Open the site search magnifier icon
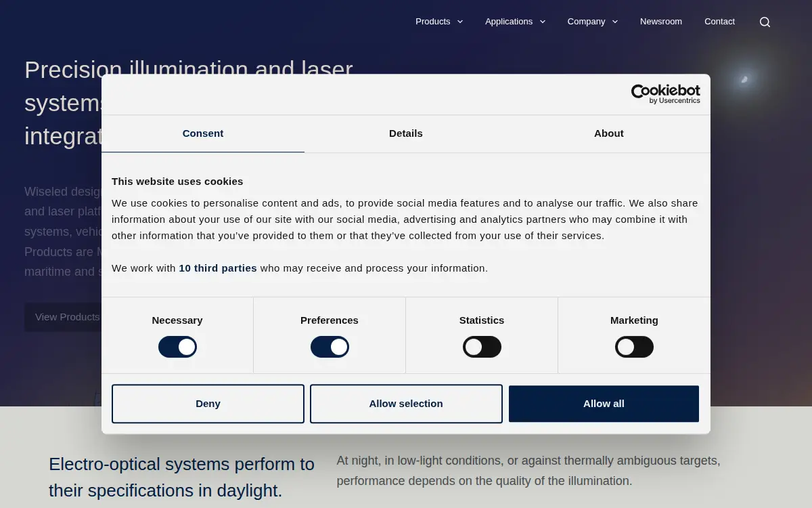 [765, 22]
